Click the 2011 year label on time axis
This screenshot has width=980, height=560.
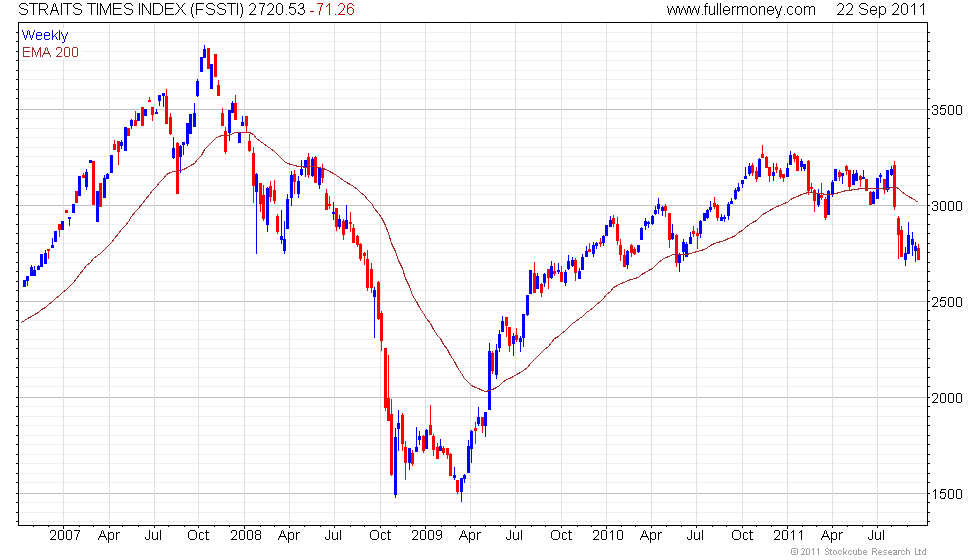click(788, 536)
